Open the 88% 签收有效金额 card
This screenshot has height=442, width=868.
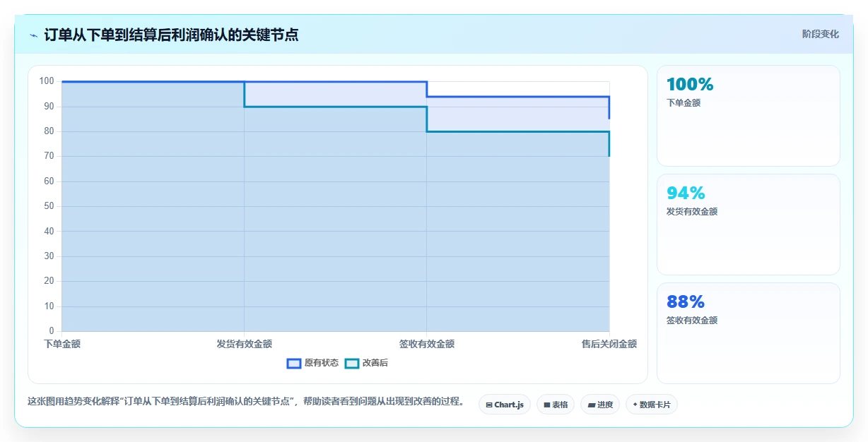pyautogui.click(x=749, y=333)
